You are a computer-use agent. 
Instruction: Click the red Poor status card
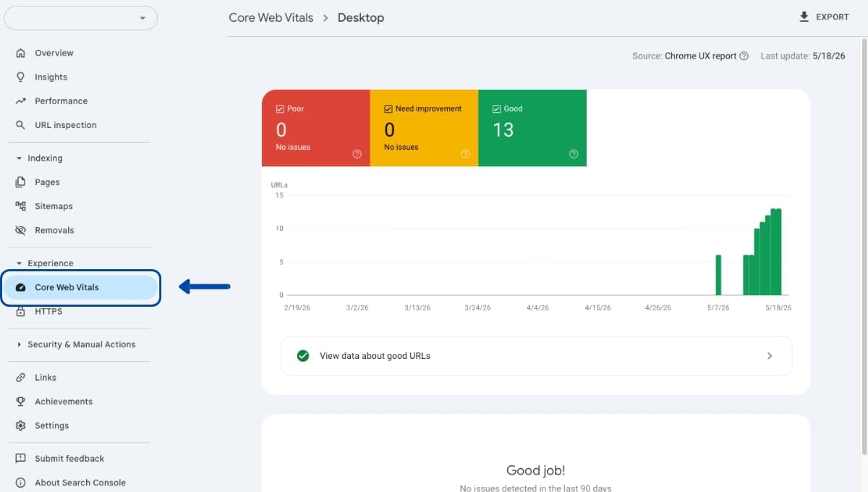point(316,128)
